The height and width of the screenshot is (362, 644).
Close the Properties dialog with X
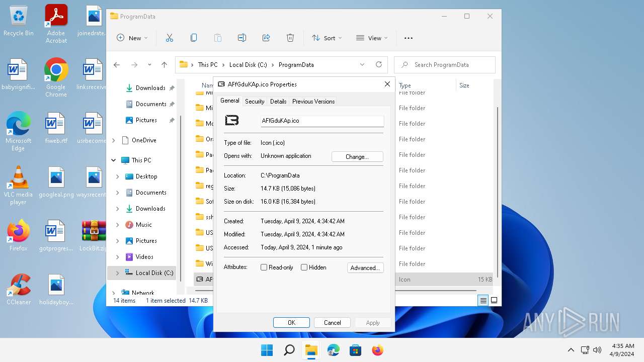[387, 84]
